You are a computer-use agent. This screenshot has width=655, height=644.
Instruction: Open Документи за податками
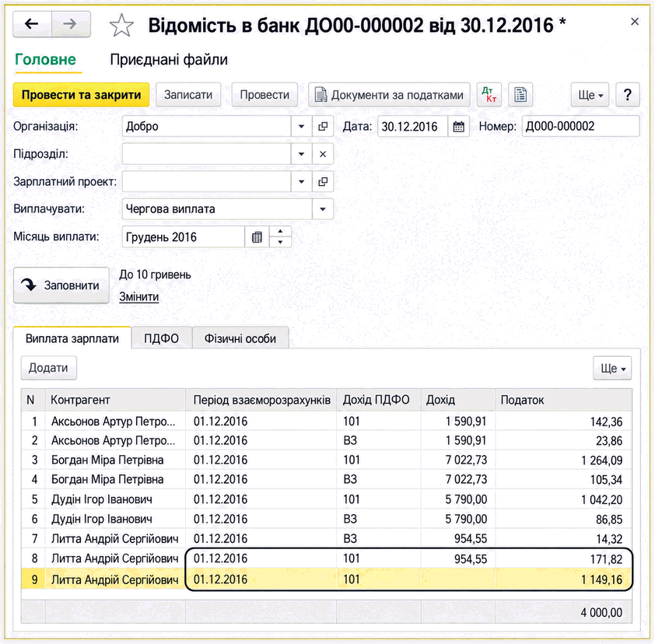coord(389,95)
